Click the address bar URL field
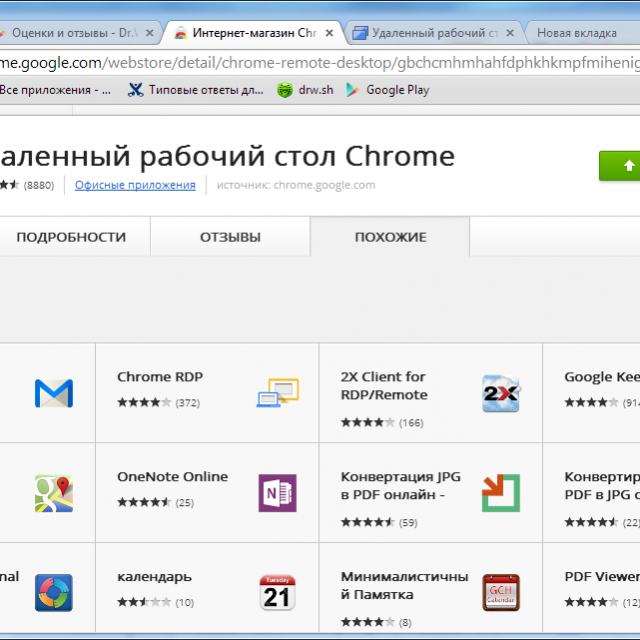 pyautogui.click(x=320, y=63)
